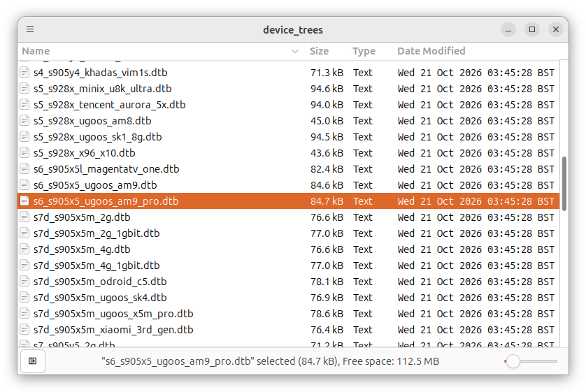
Task: Click file icon of s4_s905y4_khadas_vim1s.dtb
Action: 24,73
